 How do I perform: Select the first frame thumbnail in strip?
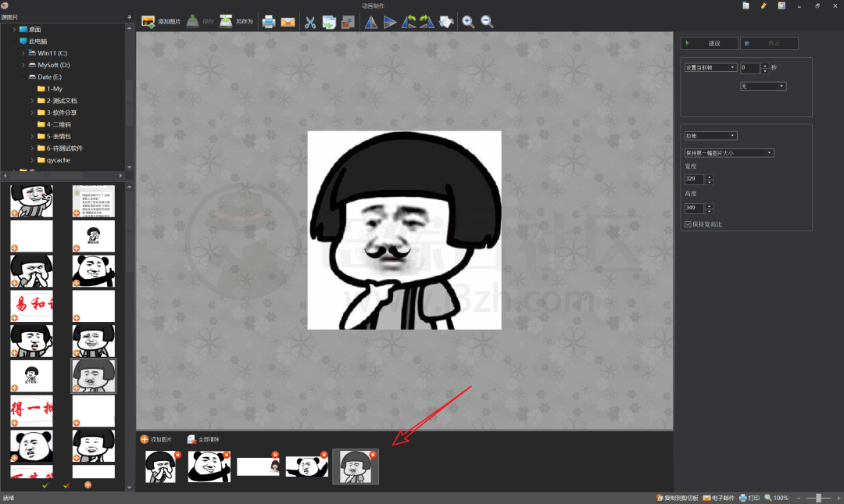(x=160, y=466)
